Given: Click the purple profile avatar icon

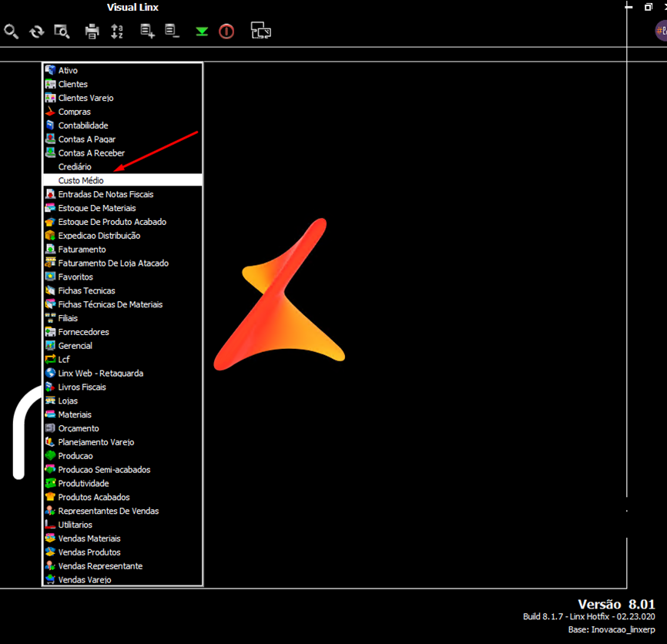Looking at the screenshot, I should 661,31.
